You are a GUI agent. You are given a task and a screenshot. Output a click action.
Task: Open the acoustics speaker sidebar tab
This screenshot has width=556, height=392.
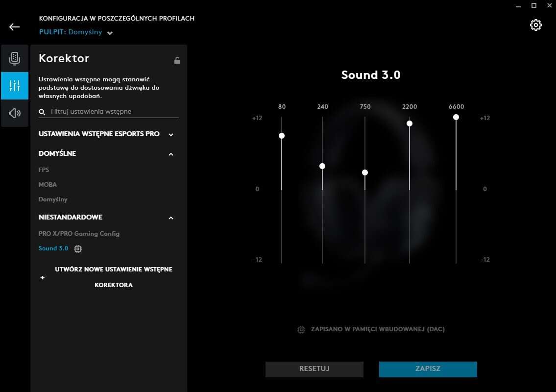pyautogui.click(x=15, y=113)
